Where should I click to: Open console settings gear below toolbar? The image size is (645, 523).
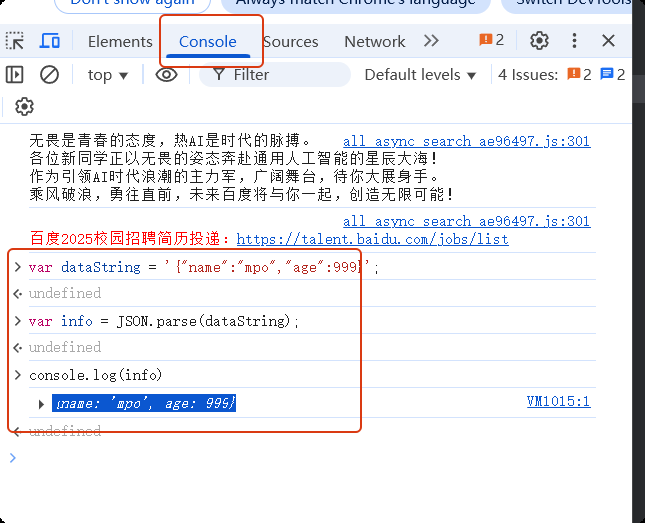click(24, 107)
